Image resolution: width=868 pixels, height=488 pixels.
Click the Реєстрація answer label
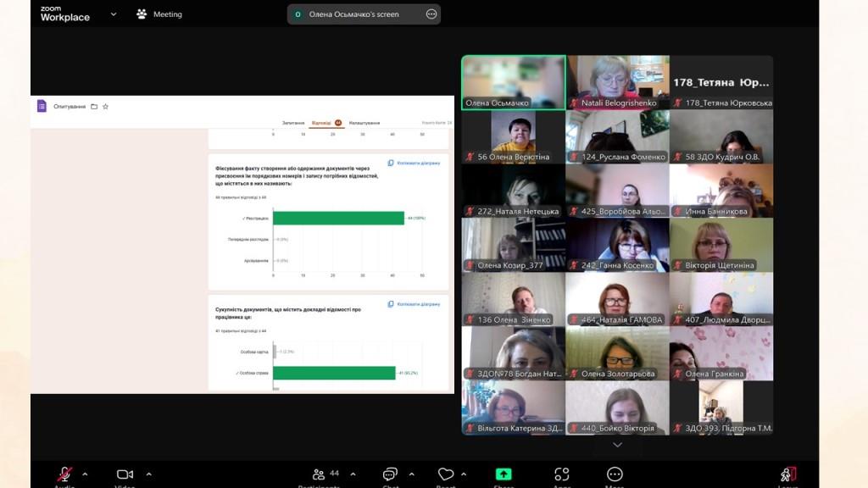(x=255, y=219)
